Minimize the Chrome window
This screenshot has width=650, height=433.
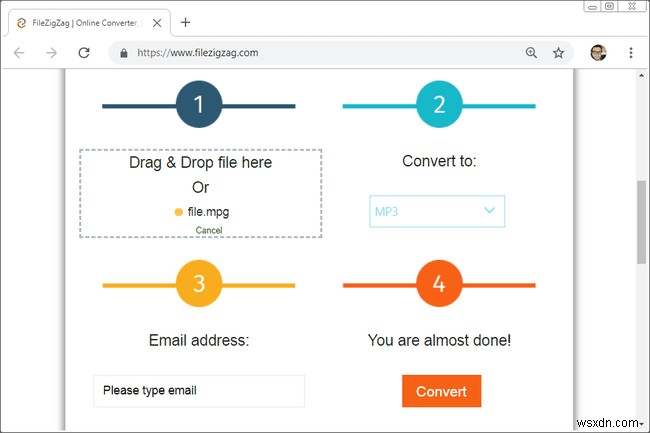pos(592,7)
